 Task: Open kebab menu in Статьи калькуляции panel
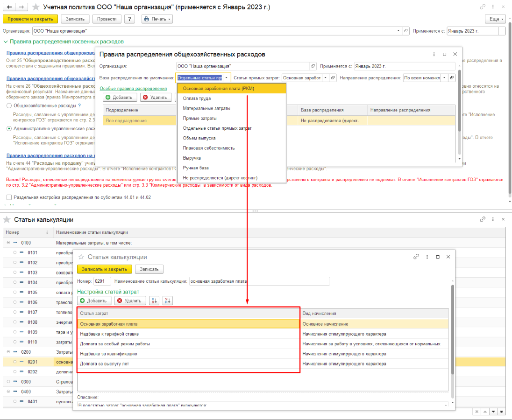[x=493, y=219]
